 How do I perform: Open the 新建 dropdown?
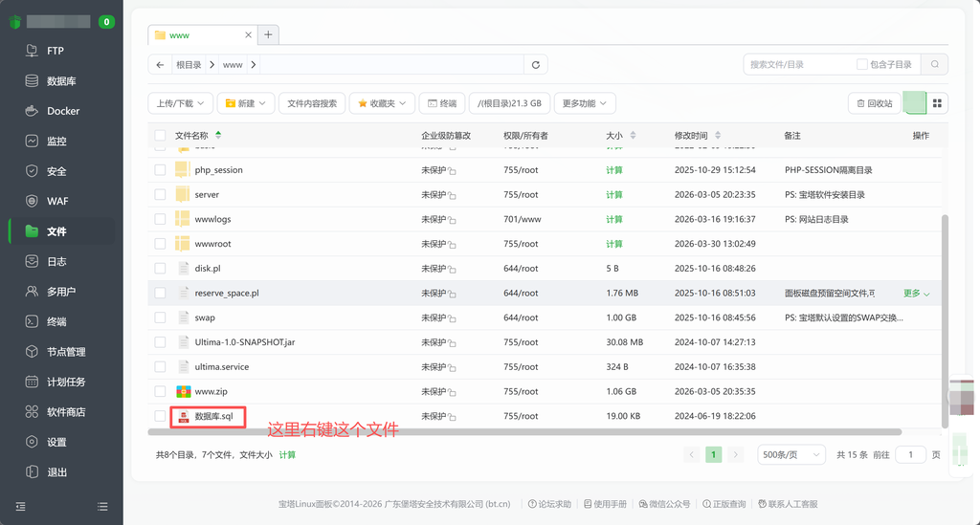[246, 103]
